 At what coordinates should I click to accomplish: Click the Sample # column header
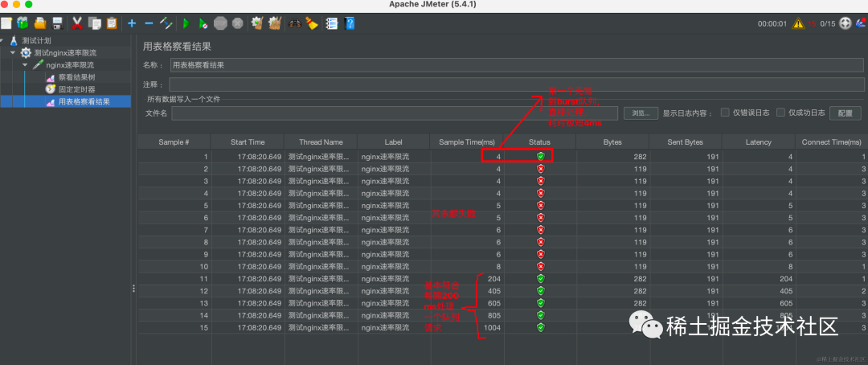pos(174,141)
